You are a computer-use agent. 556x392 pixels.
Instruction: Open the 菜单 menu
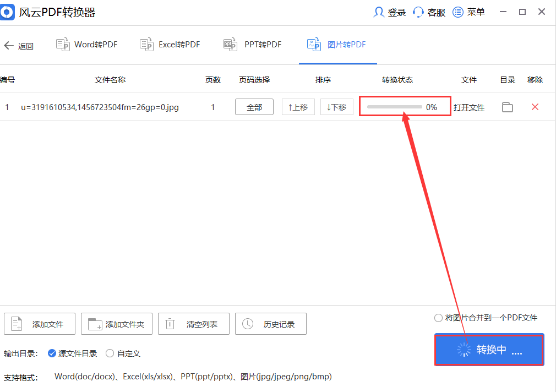(x=469, y=12)
